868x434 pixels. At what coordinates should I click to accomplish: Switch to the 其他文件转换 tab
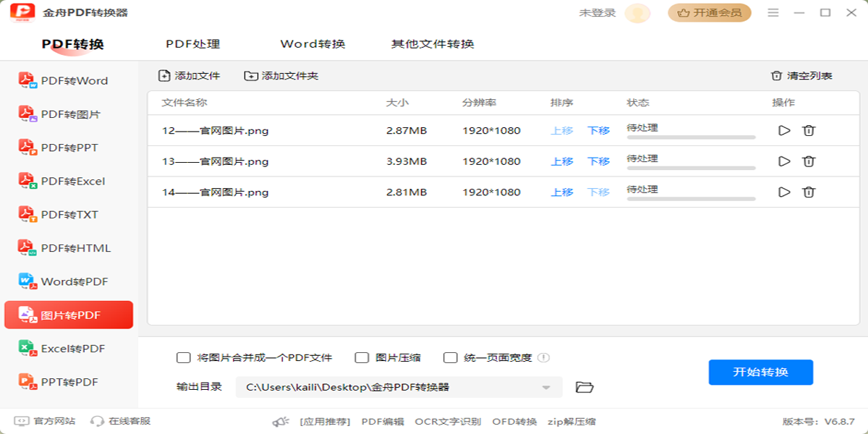click(x=433, y=44)
